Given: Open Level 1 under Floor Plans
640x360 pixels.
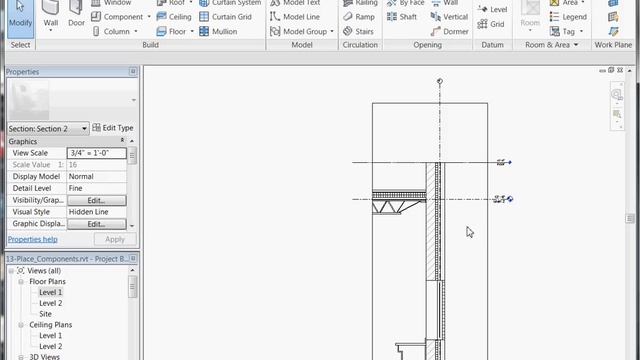Looking at the screenshot, I should click(51, 292).
